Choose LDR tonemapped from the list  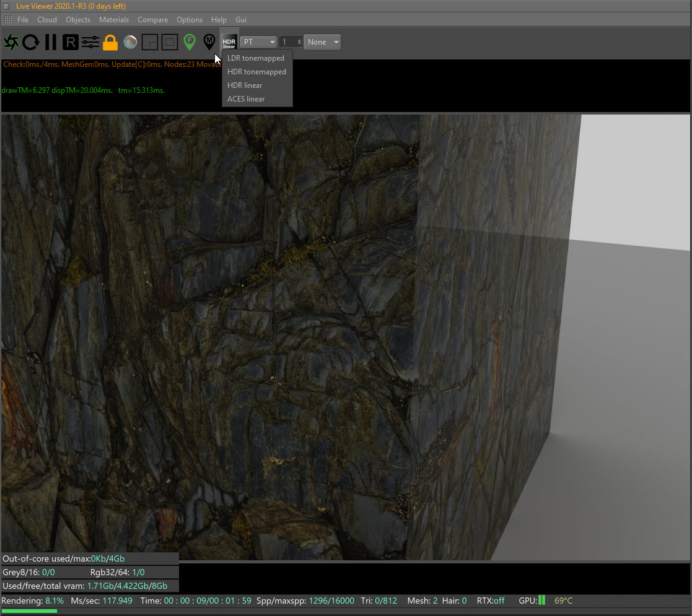[256, 58]
